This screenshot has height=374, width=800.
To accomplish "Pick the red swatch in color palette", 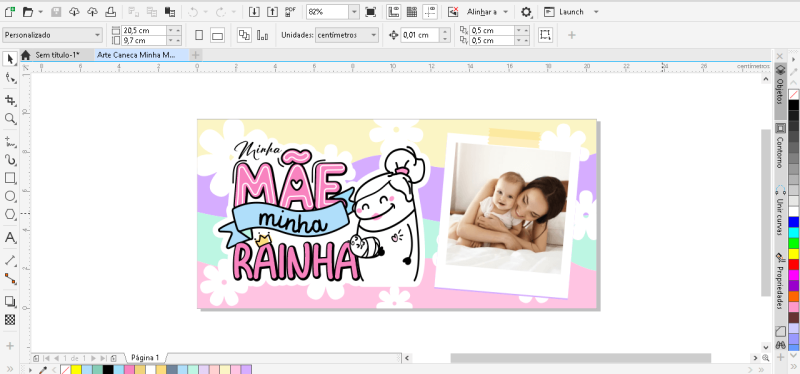I will (x=793, y=264).
